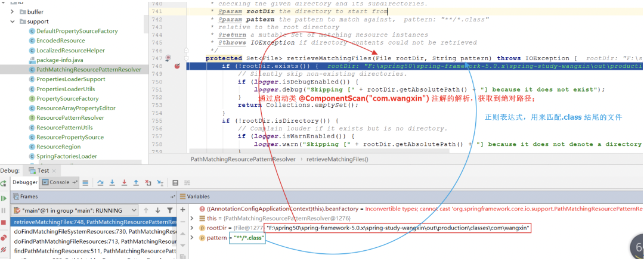Select doFindPathMatchingFileResources:713 frame
644x261 pixels.
pyautogui.click(x=93, y=241)
